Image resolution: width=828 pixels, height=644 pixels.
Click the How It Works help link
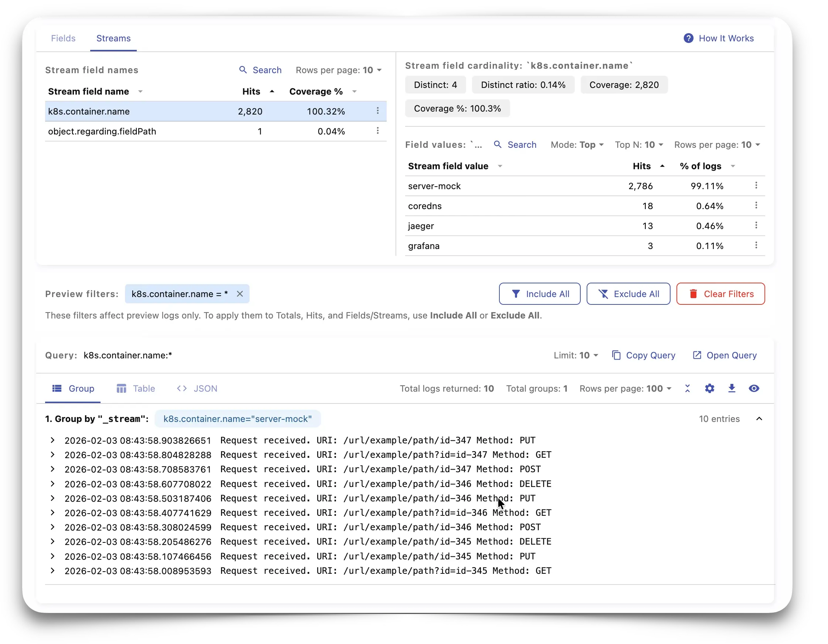tap(719, 38)
